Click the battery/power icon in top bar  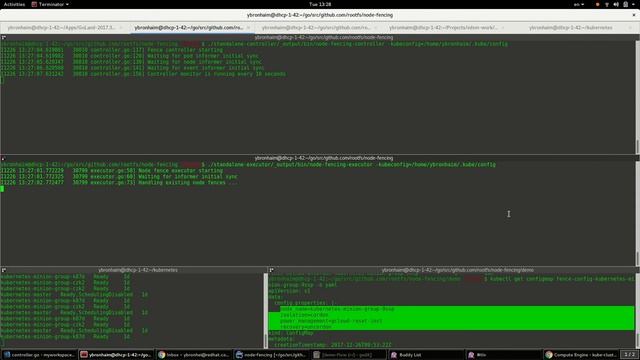pyautogui.click(x=625, y=4)
